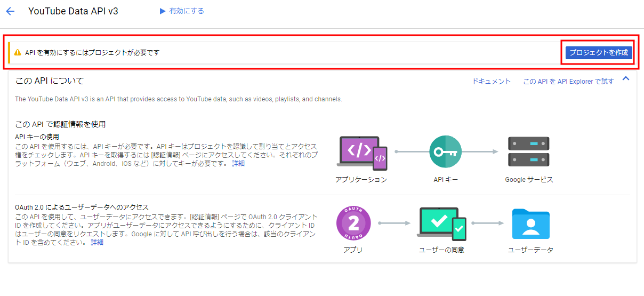644x296 pixels.
Task: Click the API キー key icon
Action: coord(446,152)
